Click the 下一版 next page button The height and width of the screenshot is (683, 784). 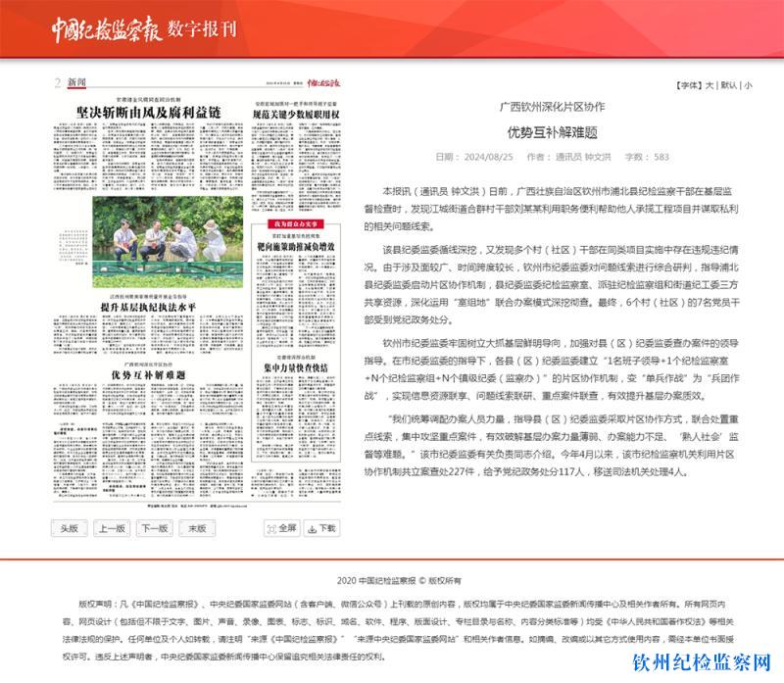tap(155, 528)
